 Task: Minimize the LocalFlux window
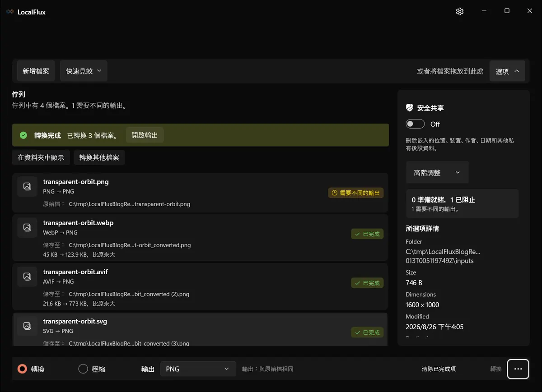tap(484, 11)
